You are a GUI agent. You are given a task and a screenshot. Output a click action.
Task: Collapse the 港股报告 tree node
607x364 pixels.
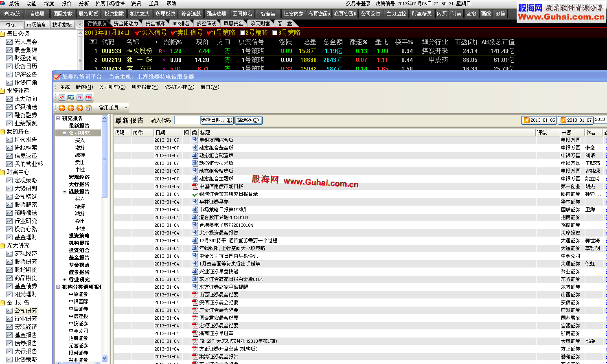[x=64, y=192]
